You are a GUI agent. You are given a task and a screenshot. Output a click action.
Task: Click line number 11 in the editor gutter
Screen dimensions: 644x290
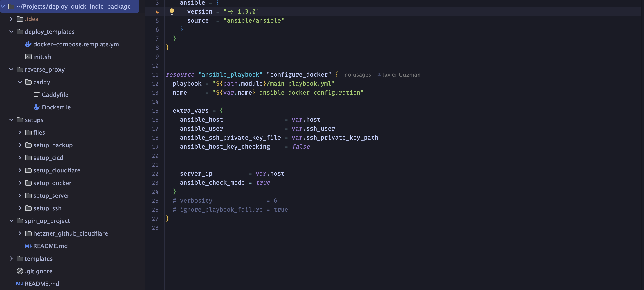click(x=155, y=75)
